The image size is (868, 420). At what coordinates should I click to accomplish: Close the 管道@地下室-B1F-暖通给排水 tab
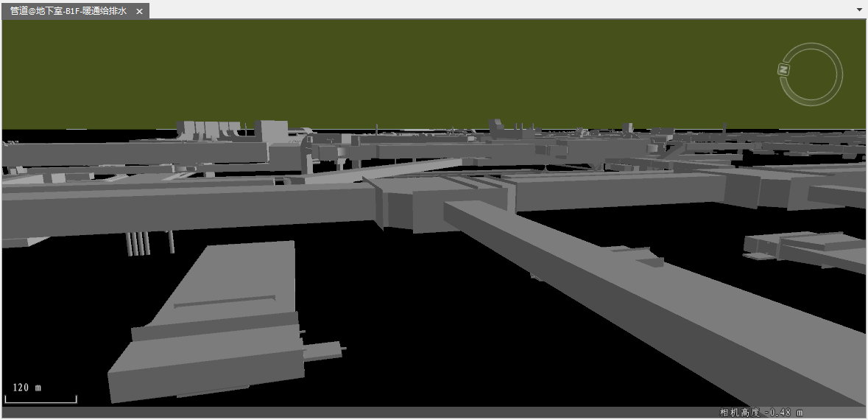139,11
